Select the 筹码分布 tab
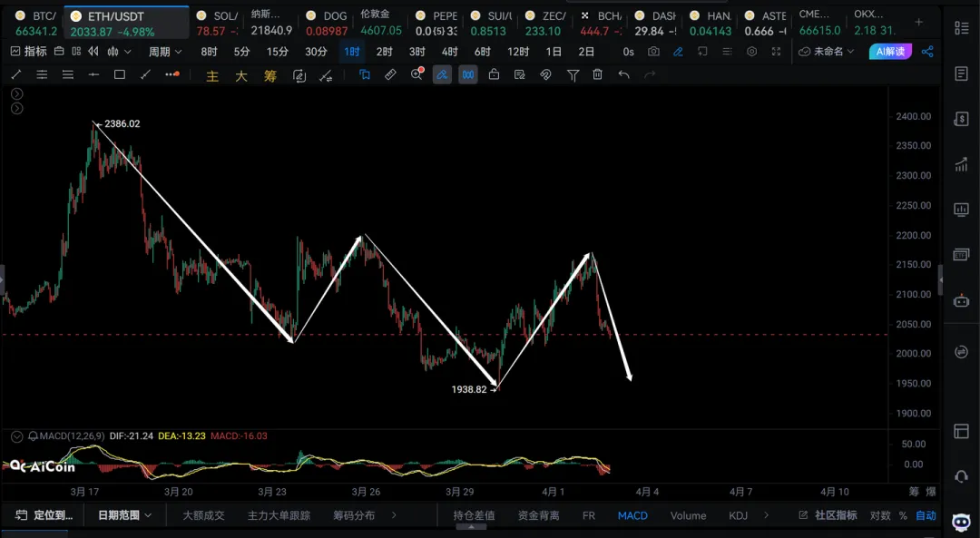Image resolution: width=980 pixels, height=538 pixels. tap(354, 515)
